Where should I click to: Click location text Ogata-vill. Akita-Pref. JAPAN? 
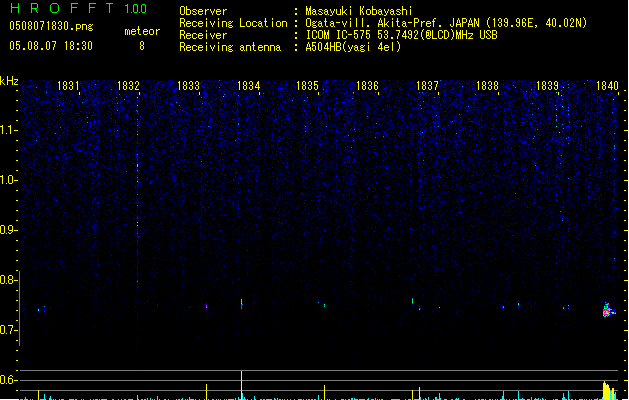point(393,23)
